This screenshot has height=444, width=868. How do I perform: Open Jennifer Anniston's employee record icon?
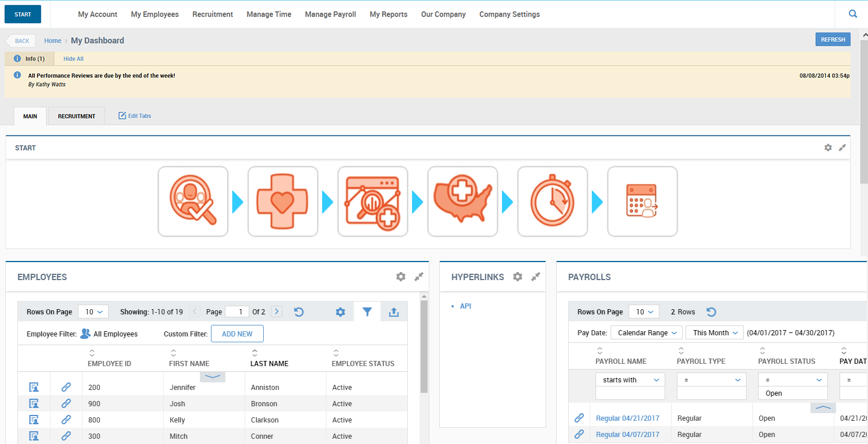tap(34, 387)
